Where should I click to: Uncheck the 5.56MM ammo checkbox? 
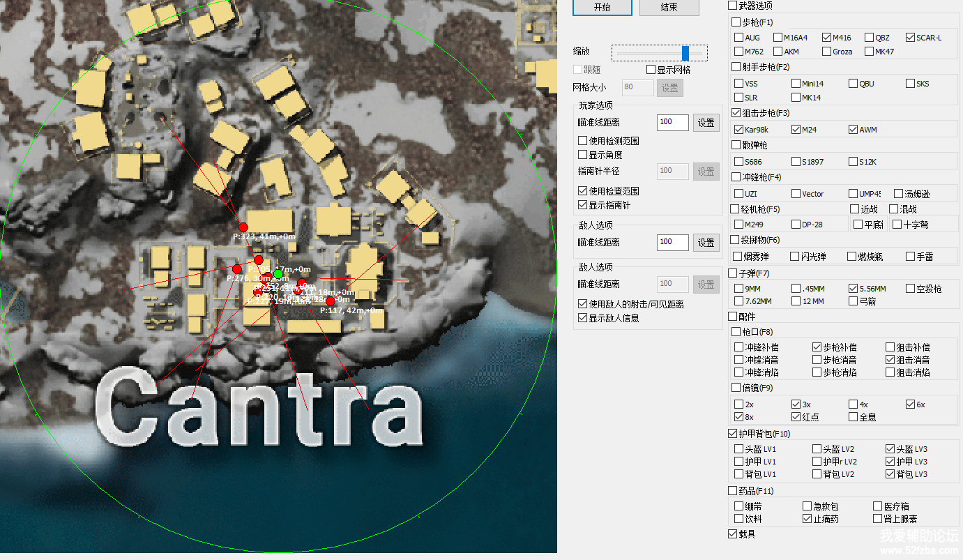[x=853, y=289]
